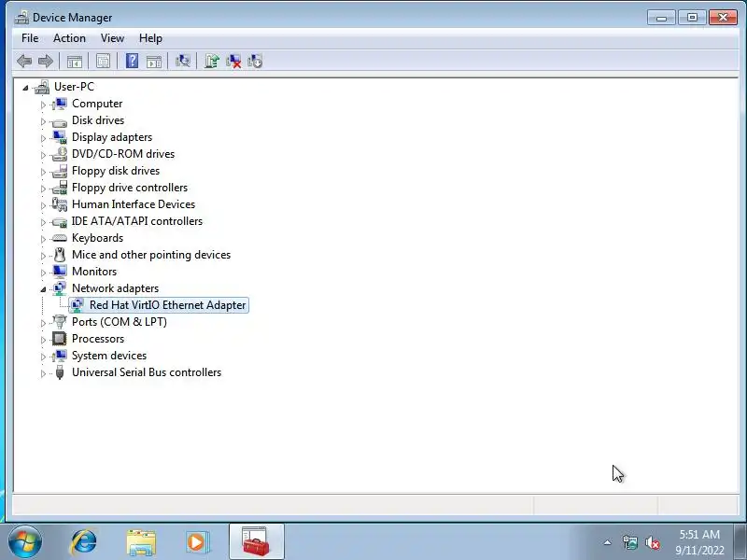Select Red Hat VirtIO Ethernet Adapter text
Image resolution: width=747 pixels, height=560 pixels.
[x=168, y=305]
